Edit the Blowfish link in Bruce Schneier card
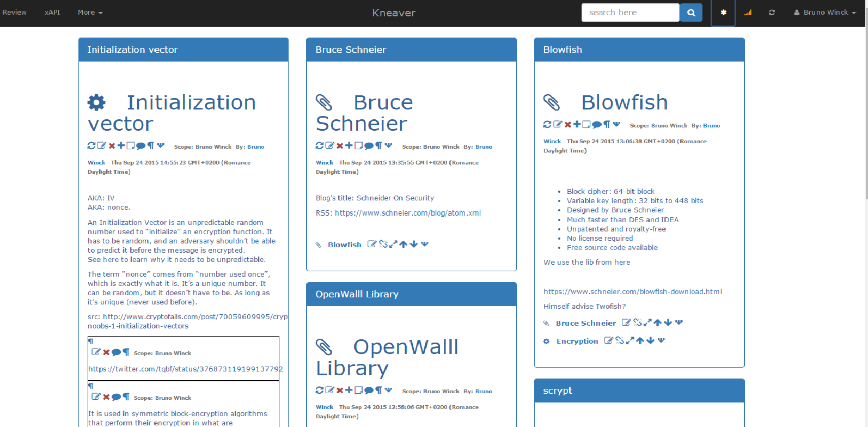This screenshot has height=427, width=868. 372,244
